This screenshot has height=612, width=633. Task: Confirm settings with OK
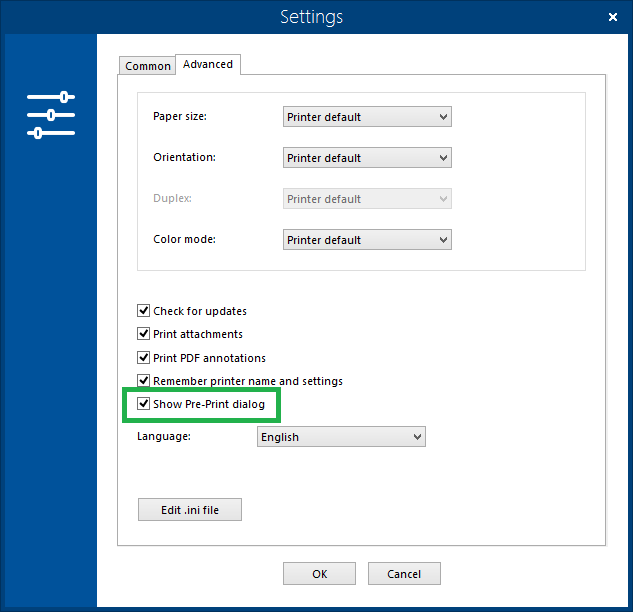click(319, 574)
